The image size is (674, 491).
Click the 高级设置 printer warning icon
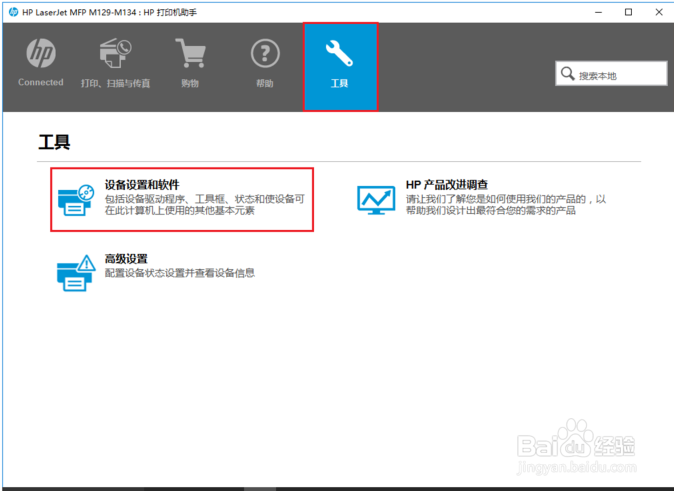[76, 273]
